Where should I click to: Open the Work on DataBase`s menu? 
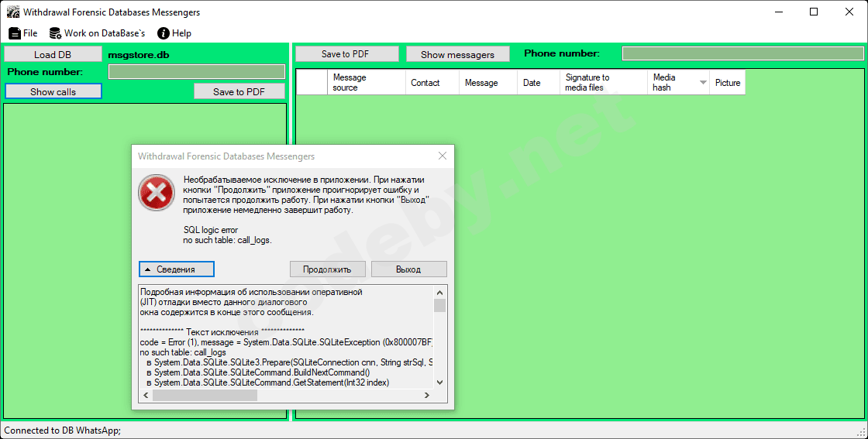pyautogui.click(x=98, y=33)
